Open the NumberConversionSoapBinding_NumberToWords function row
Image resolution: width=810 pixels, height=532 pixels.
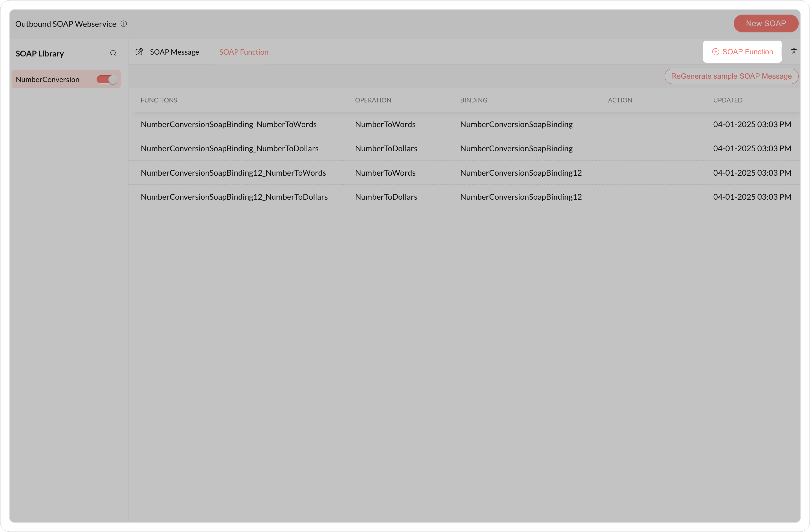coord(228,124)
